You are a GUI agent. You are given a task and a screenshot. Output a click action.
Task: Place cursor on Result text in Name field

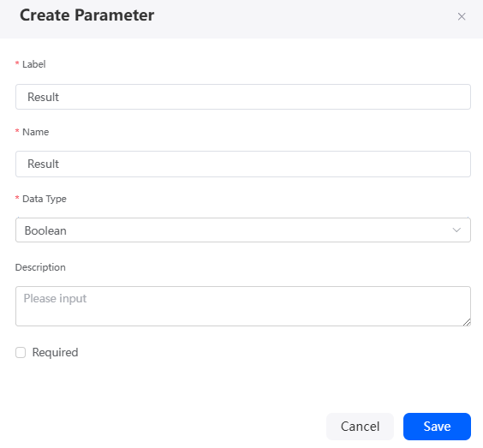pos(43,164)
